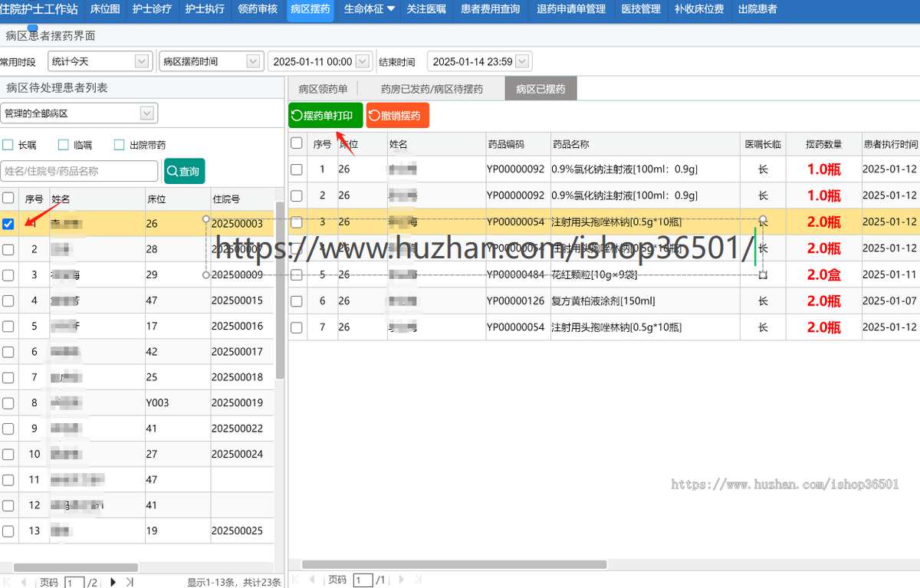Image resolution: width=920 pixels, height=588 pixels.
Task: Click the 撤销摆药 button
Action: click(x=398, y=116)
